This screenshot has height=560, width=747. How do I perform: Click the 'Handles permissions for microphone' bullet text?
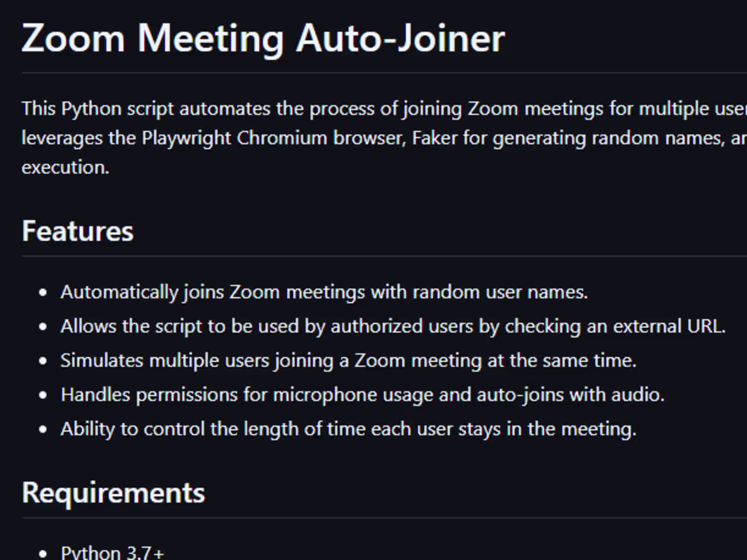(362, 395)
